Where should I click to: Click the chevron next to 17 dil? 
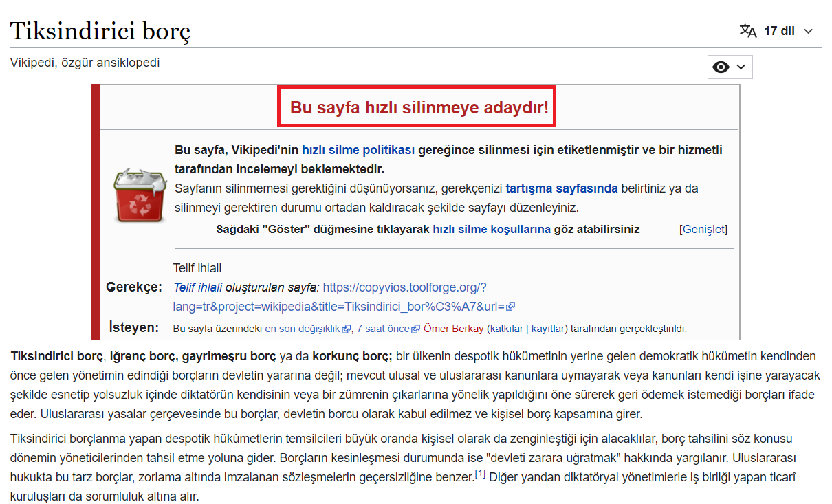coord(808,31)
